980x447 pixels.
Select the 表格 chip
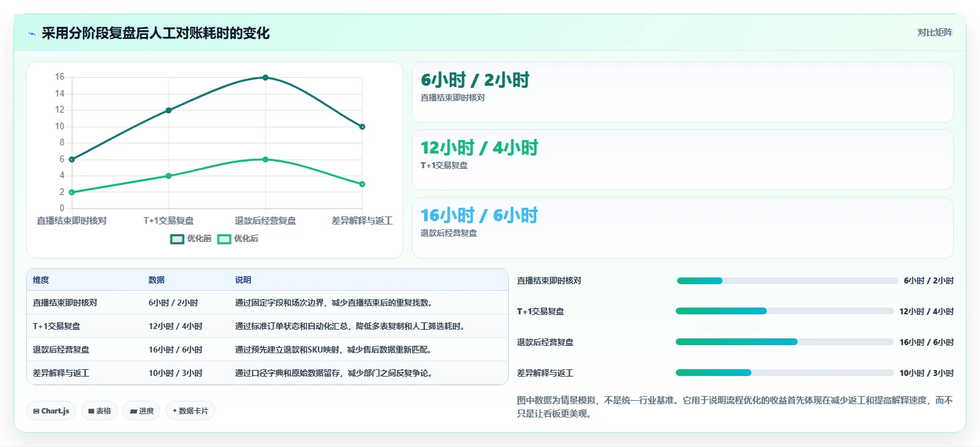click(x=99, y=411)
